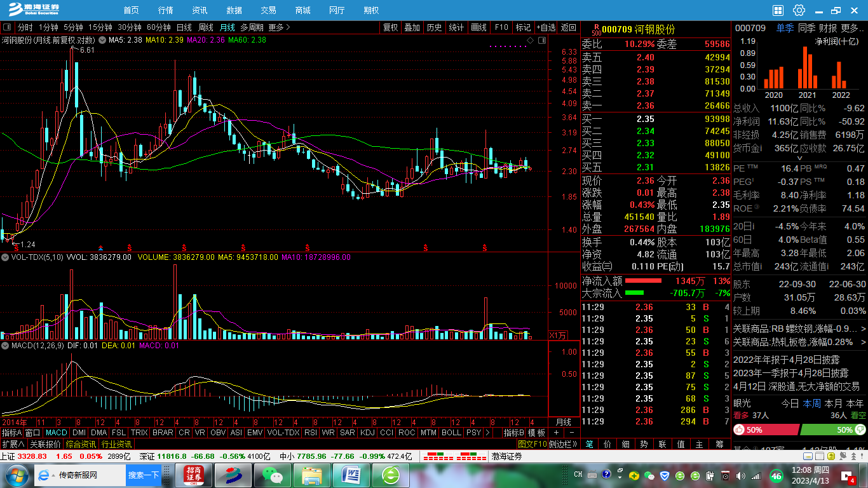Image resolution: width=868 pixels, height=488 pixels.
Task: Open the Bohai Securities taskbar icon
Action: click(x=233, y=475)
